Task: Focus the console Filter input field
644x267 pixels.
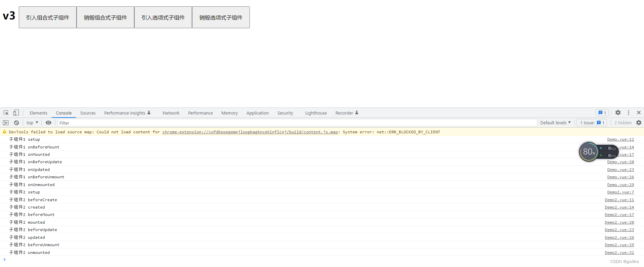Action: pos(297,123)
